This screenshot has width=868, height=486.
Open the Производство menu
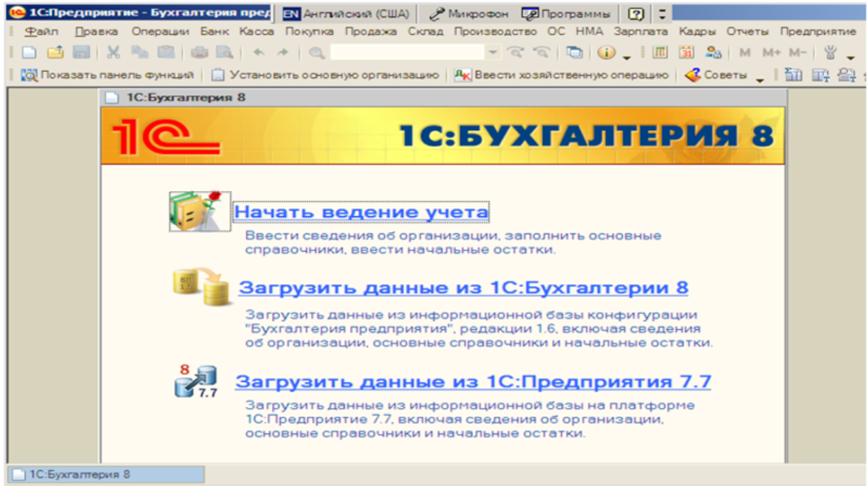click(495, 32)
